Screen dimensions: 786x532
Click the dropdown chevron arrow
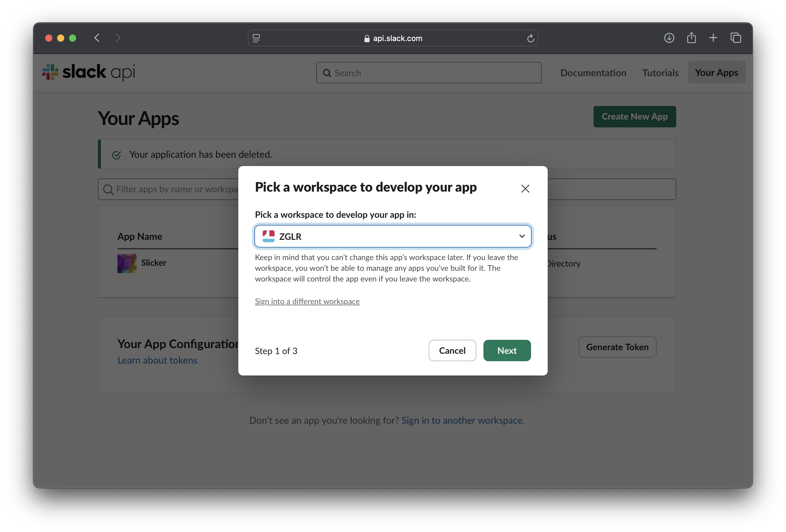(522, 236)
